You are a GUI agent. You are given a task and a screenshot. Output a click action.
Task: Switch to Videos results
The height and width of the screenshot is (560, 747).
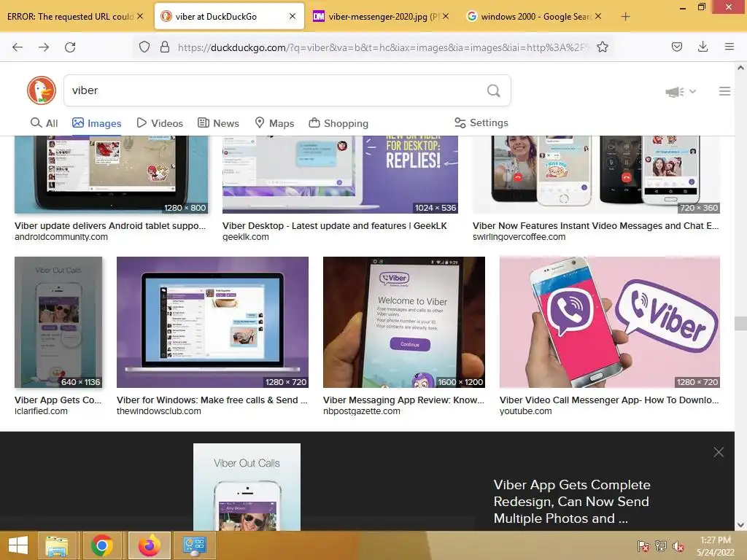160,122
